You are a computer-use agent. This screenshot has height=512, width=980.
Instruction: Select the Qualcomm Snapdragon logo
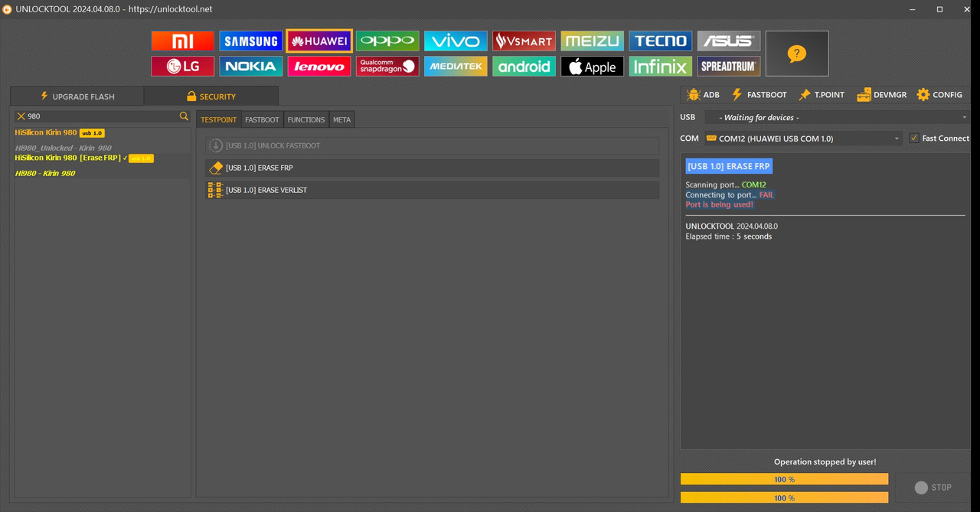pos(387,67)
